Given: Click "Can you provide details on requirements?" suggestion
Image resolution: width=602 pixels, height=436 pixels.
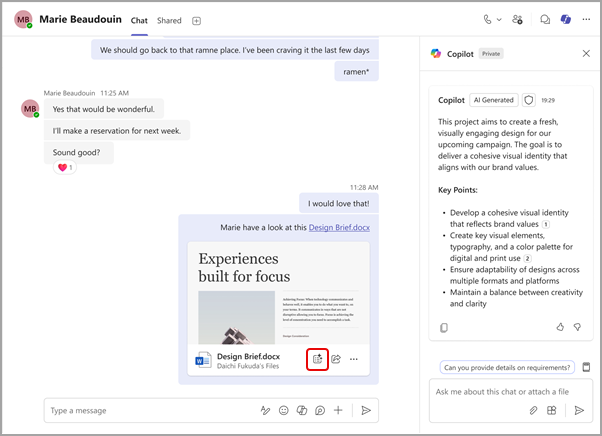Looking at the screenshot, I should point(508,367).
